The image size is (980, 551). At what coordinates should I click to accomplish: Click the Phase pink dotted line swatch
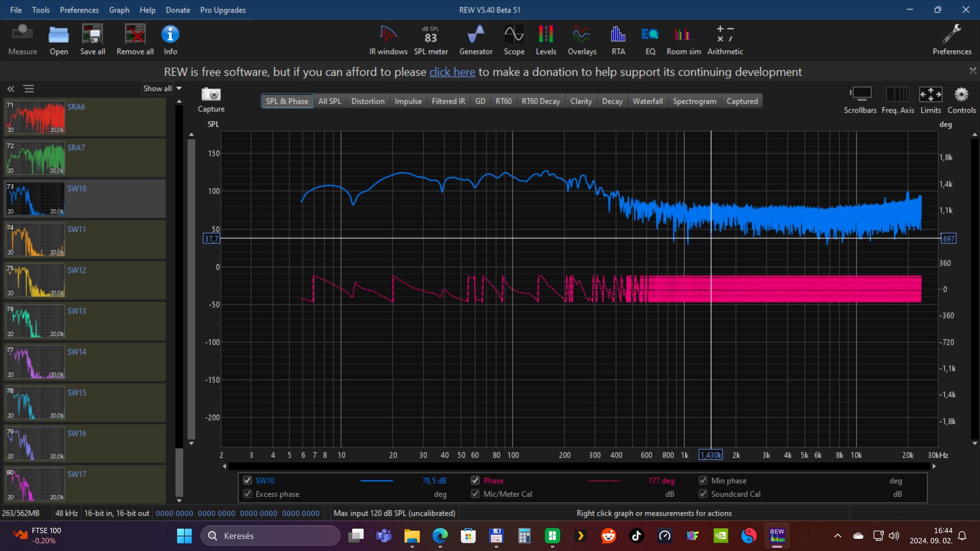pos(604,481)
